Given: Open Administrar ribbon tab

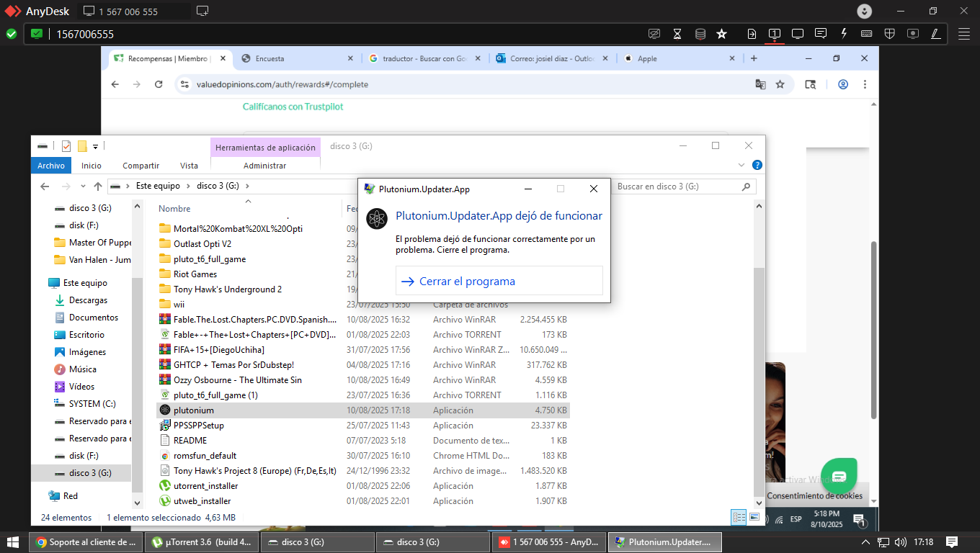Looking at the screenshot, I should 265,166.
